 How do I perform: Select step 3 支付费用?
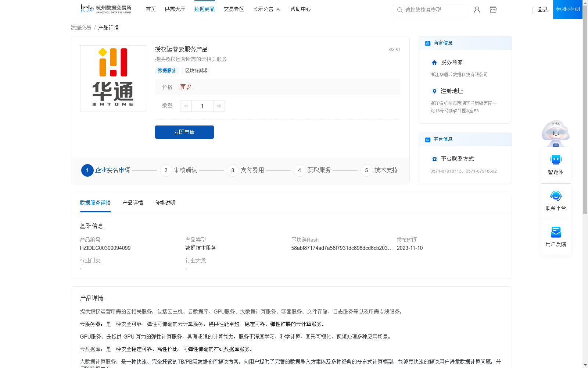point(245,170)
